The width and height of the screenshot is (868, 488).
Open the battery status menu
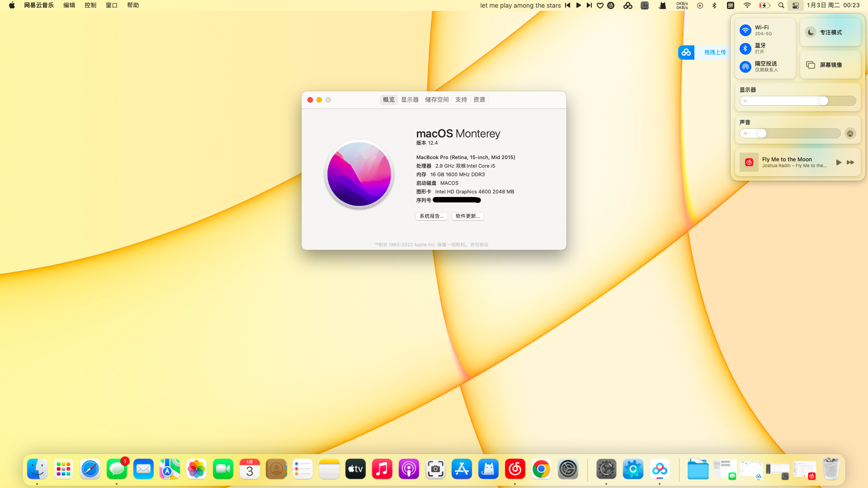pos(764,5)
